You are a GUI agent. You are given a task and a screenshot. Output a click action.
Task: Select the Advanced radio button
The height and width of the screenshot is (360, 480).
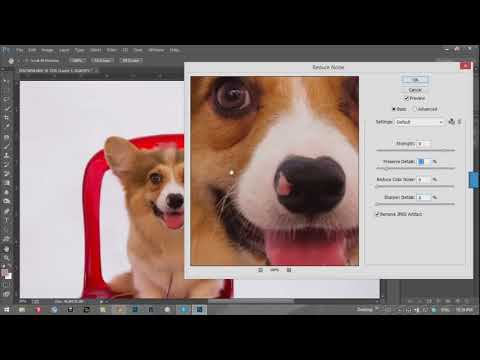415,109
